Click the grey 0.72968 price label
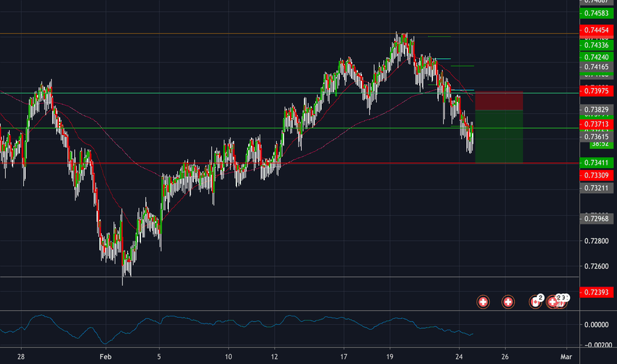This screenshot has width=617, height=364. pos(596,219)
